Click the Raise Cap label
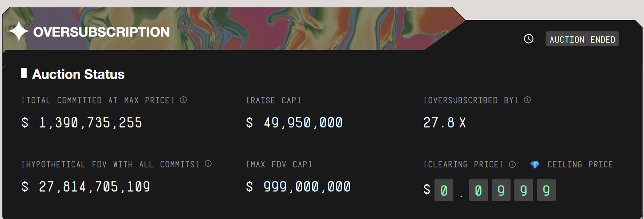 [273, 100]
